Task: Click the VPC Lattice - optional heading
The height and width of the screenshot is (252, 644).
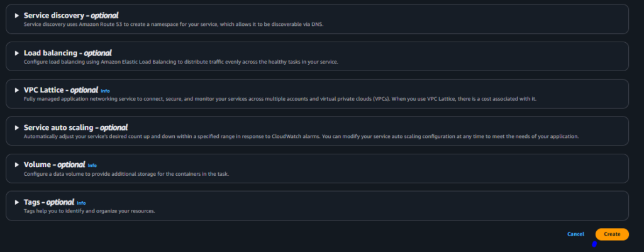Action: tap(61, 90)
